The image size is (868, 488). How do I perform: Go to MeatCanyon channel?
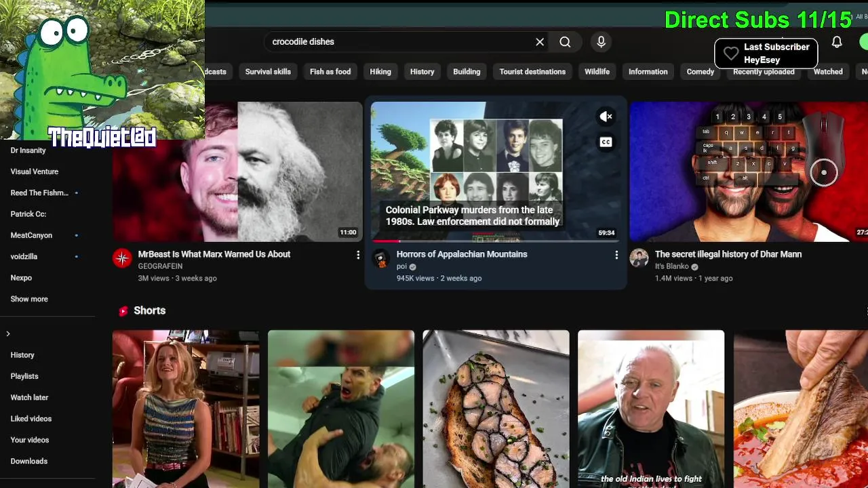(31, 235)
